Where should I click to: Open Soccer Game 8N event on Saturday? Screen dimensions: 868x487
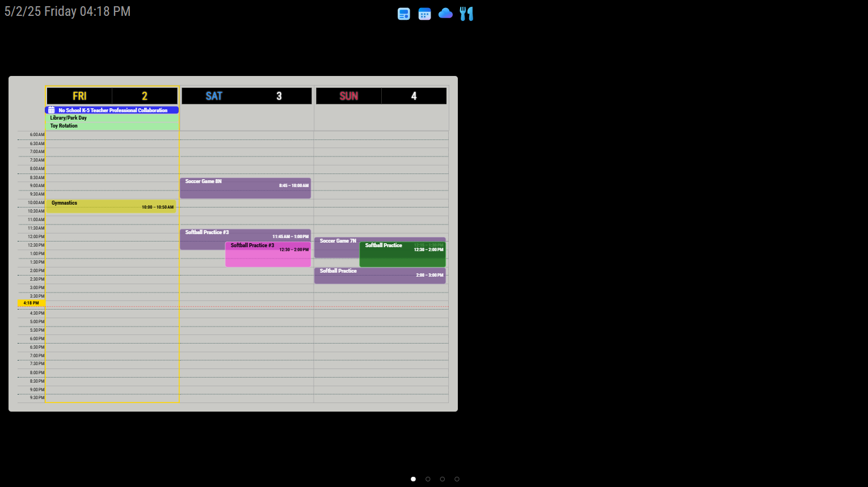point(246,188)
